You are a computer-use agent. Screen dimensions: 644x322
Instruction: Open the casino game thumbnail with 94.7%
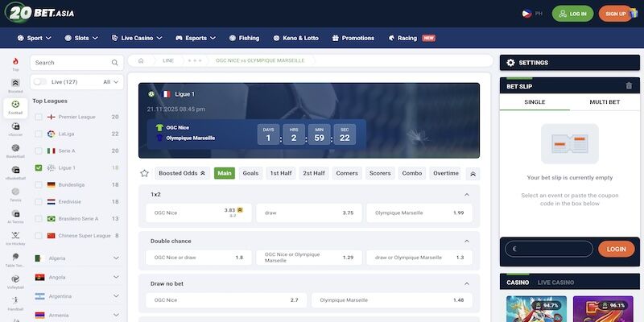(x=536, y=309)
